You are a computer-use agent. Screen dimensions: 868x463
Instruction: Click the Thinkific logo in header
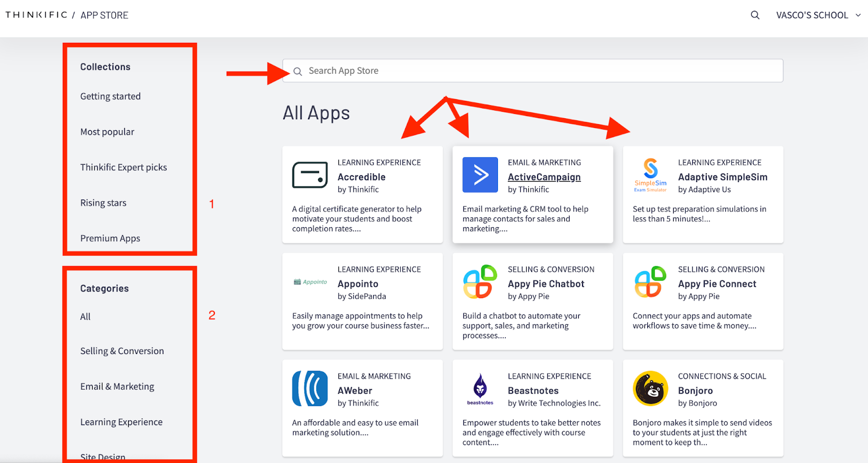(x=36, y=15)
